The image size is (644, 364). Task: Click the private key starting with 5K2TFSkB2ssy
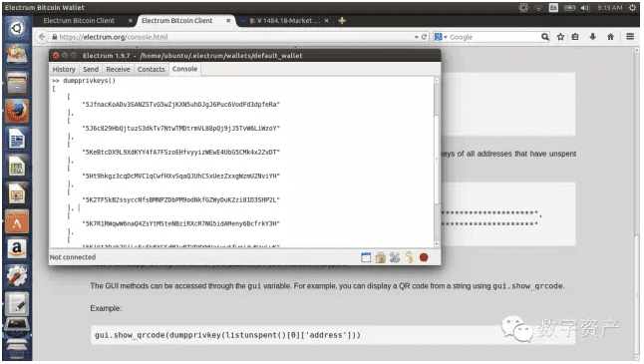(180, 199)
